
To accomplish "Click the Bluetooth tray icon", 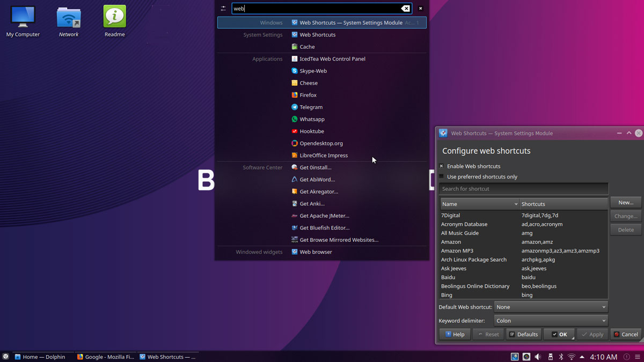I will 561,357.
